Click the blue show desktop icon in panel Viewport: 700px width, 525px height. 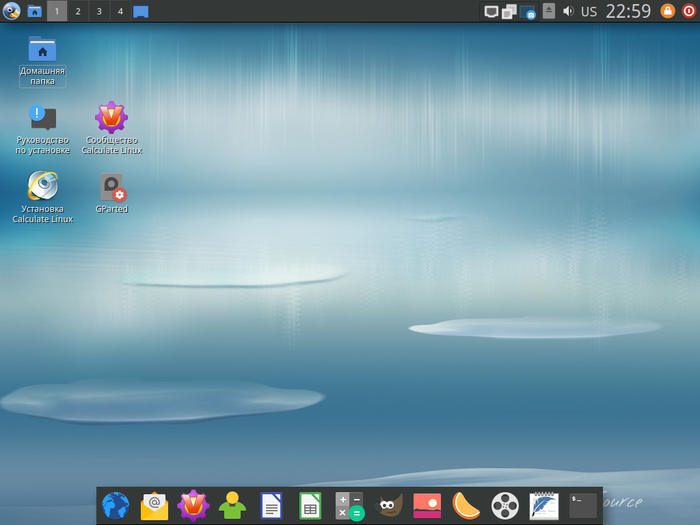141,12
